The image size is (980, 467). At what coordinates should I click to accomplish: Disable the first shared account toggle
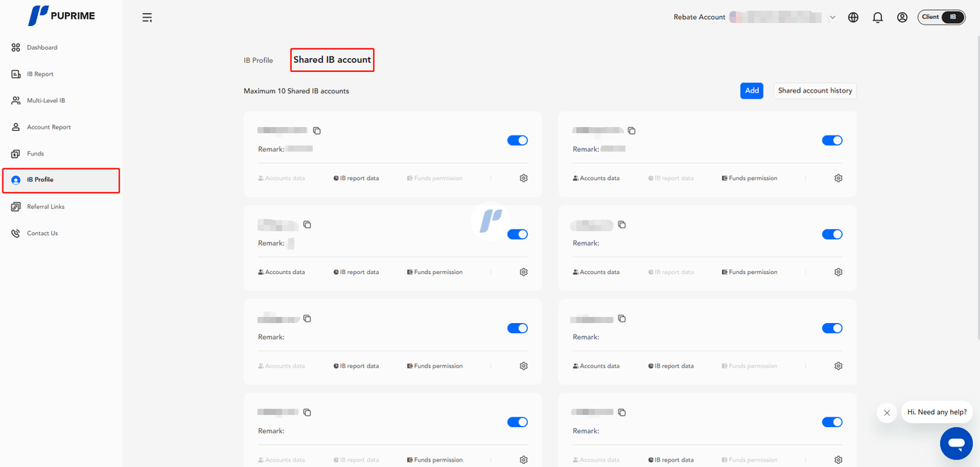(518, 141)
